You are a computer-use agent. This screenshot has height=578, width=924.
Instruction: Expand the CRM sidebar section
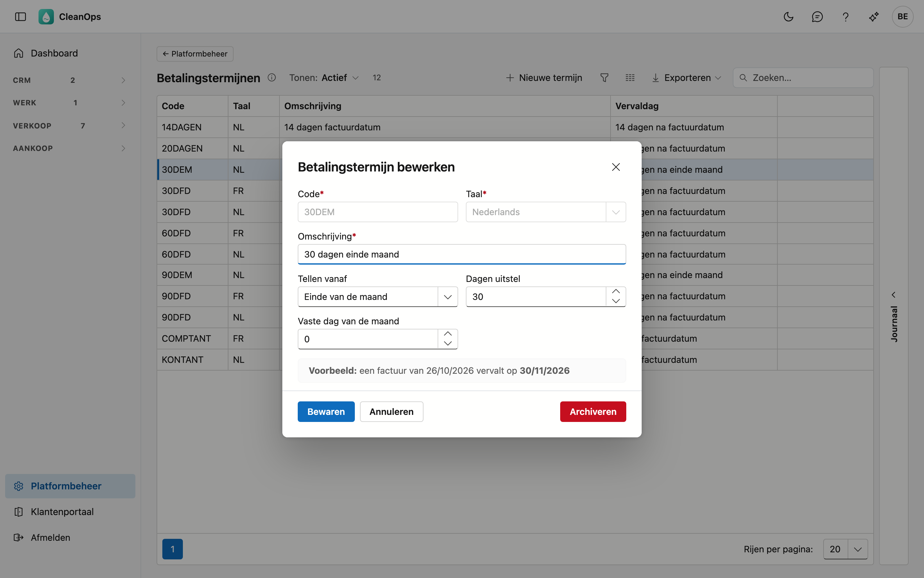pyautogui.click(x=70, y=80)
